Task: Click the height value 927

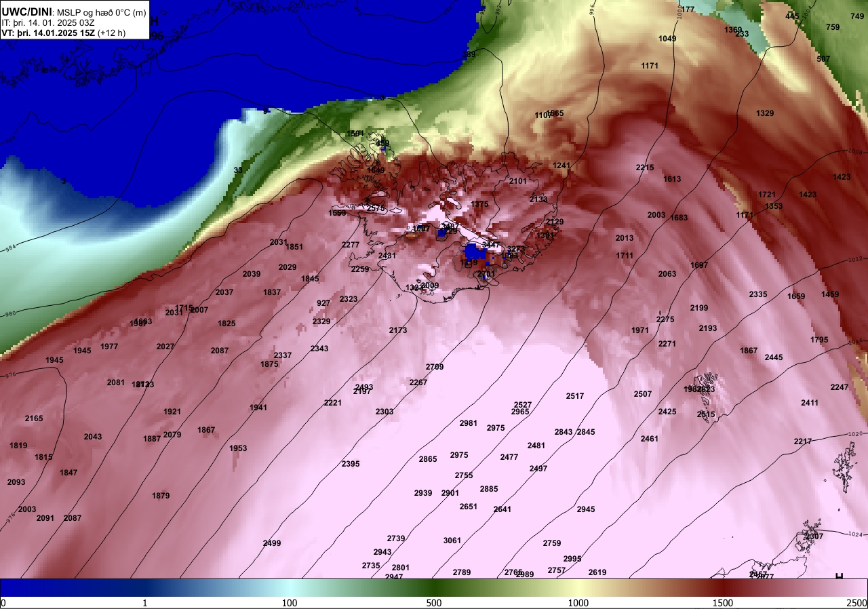Action: (x=323, y=303)
